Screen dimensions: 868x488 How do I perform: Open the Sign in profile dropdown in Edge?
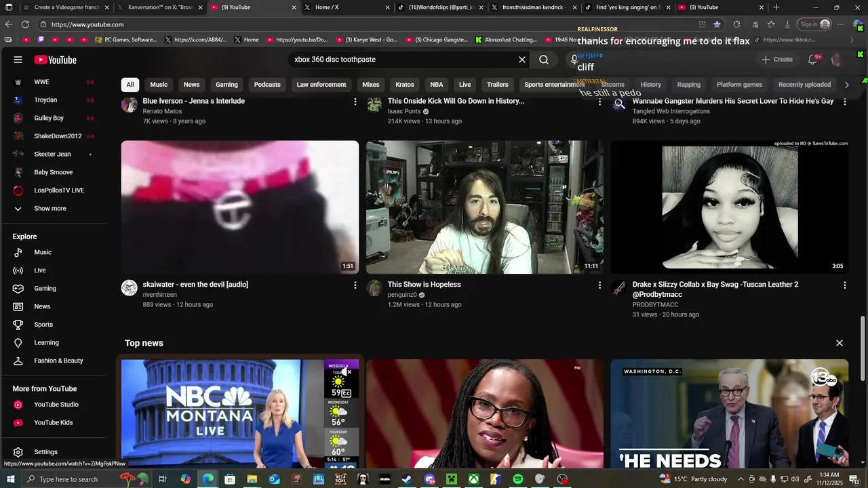(x=814, y=24)
